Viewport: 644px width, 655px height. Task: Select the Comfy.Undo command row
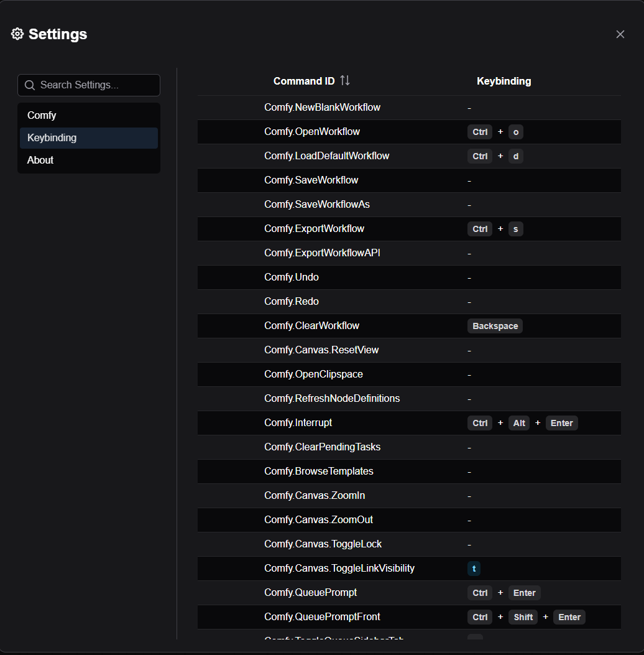pos(292,277)
